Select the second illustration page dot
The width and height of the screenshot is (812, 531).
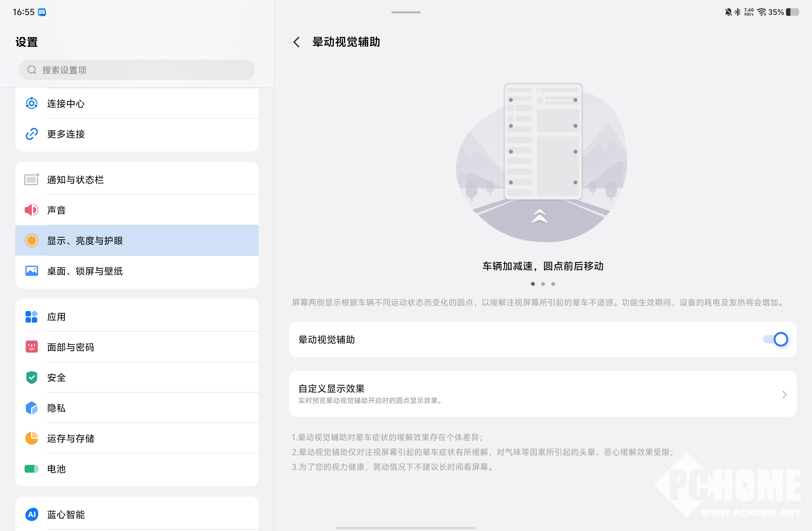point(543,284)
